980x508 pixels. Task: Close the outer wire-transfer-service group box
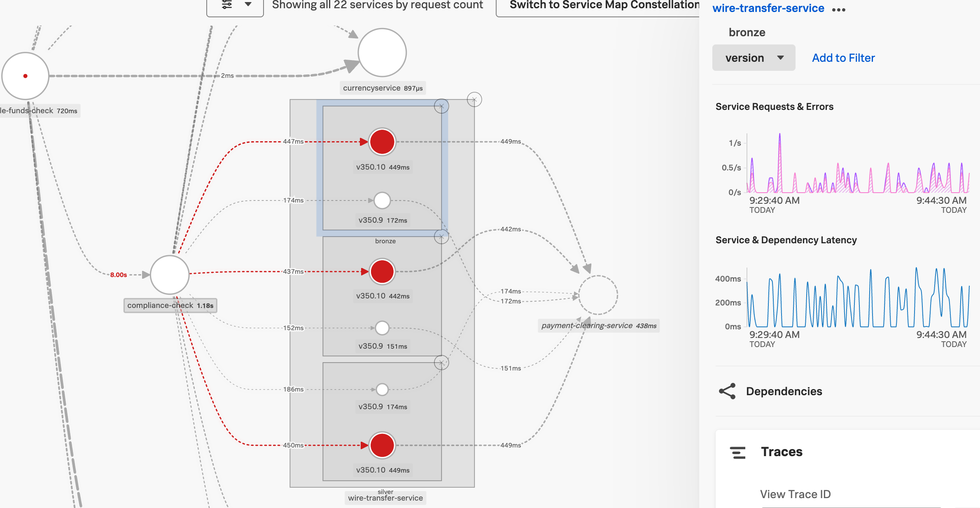pyautogui.click(x=474, y=100)
